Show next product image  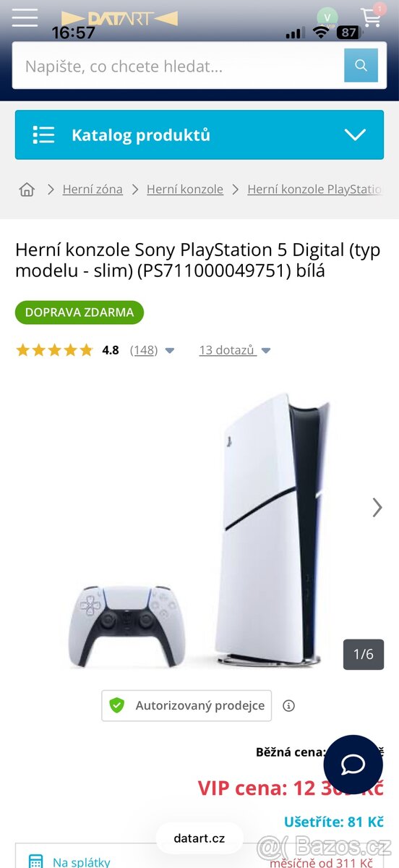point(377,508)
